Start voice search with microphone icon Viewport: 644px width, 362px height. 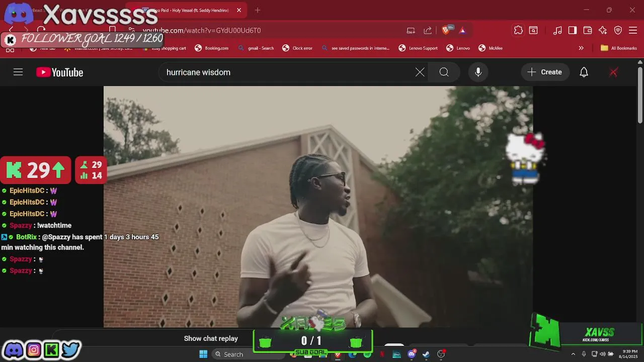(478, 72)
